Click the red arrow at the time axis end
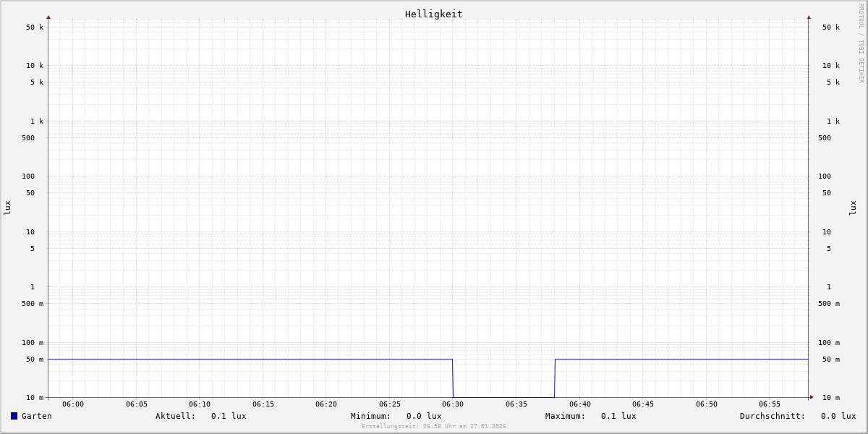868x434 pixels. (812, 397)
